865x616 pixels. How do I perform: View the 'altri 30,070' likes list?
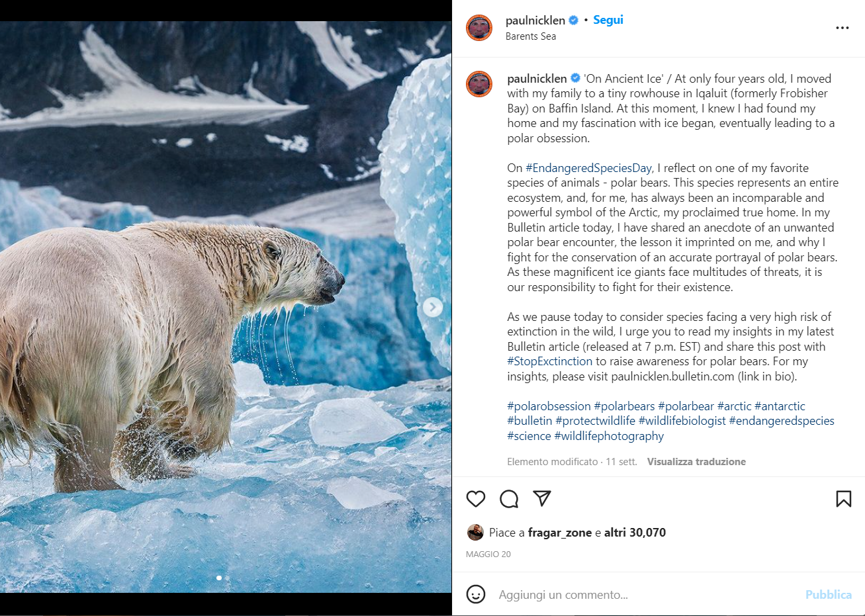(635, 533)
